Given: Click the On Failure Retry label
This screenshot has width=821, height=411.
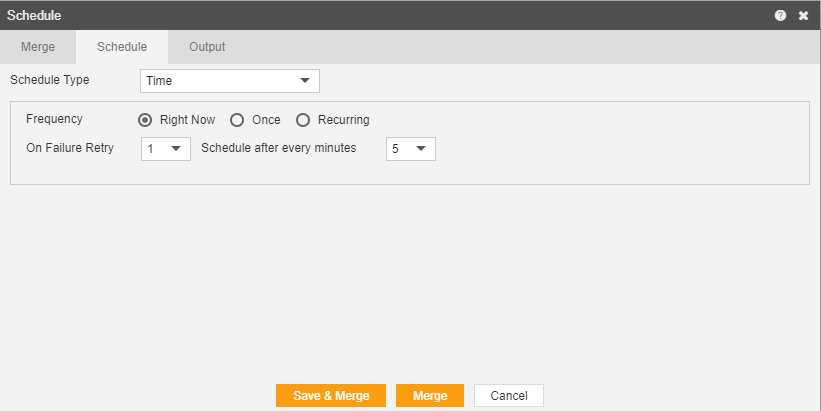Looking at the screenshot, I should click(70, 148).
